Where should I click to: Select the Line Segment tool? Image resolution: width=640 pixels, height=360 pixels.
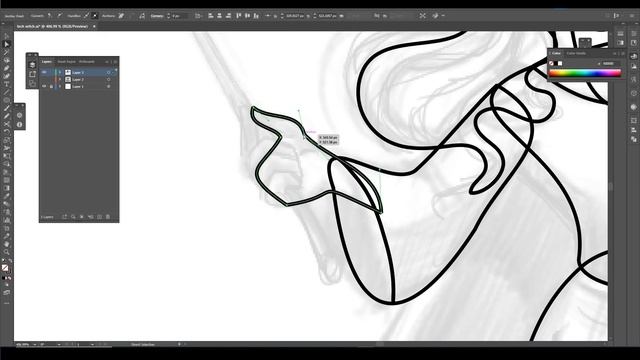click(x=6, y=92)
